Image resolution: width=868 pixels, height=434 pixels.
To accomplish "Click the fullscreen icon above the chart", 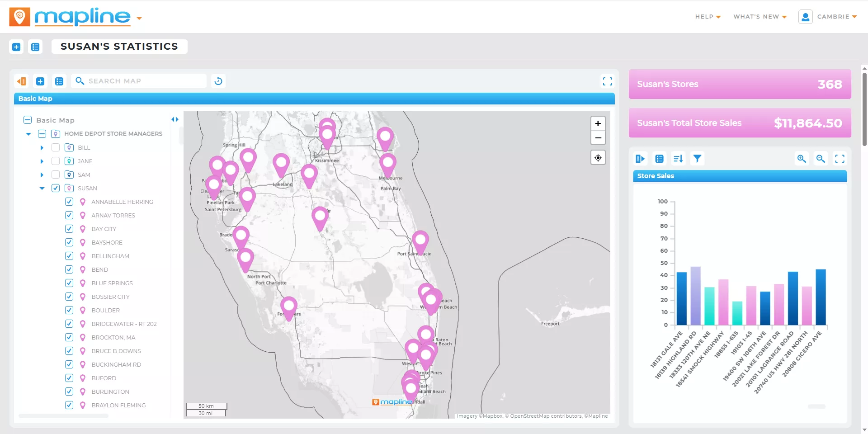I will (x=840, y=159).
